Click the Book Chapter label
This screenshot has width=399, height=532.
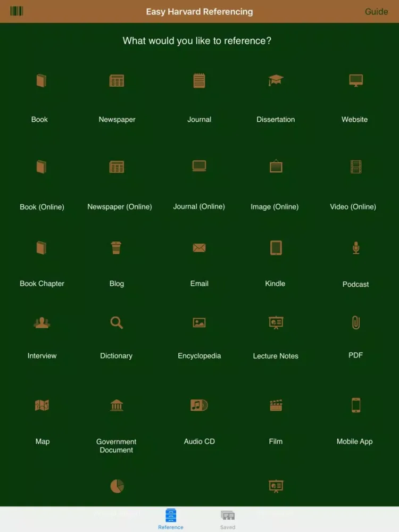42,284
